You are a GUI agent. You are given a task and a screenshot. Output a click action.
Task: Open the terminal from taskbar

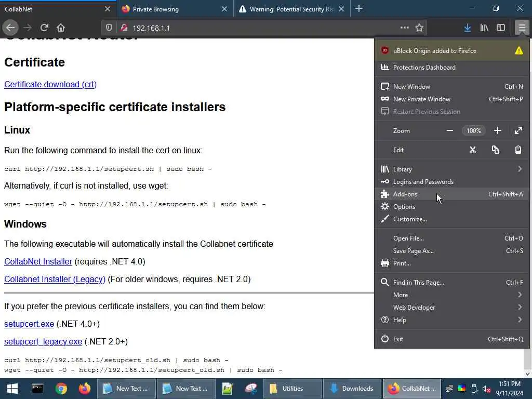coord(37,389)
